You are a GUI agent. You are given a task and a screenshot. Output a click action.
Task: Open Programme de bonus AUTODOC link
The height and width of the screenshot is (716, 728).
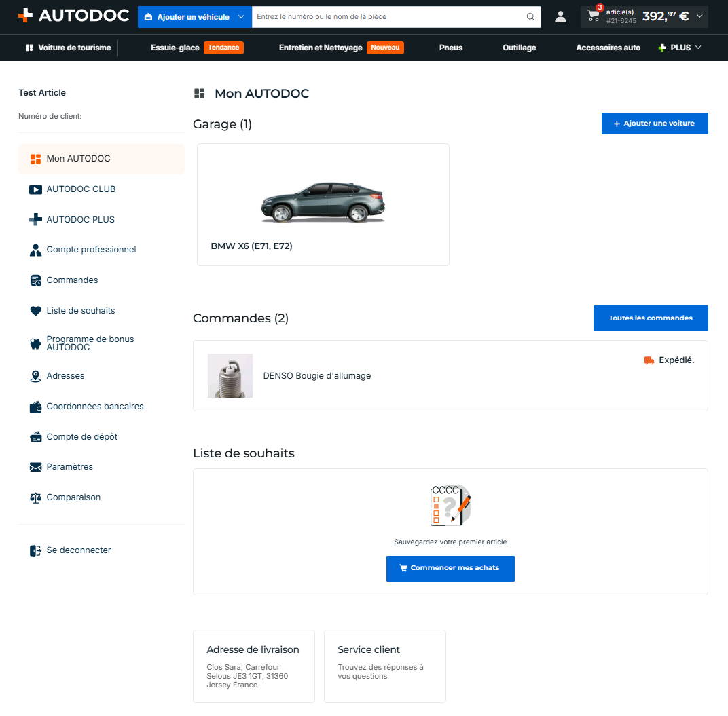click(x=90, y=343)
